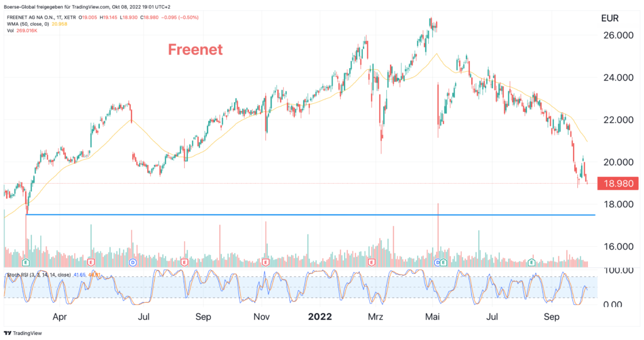
Task: Click the 26.000 price scale label
Action: point(618,35)
